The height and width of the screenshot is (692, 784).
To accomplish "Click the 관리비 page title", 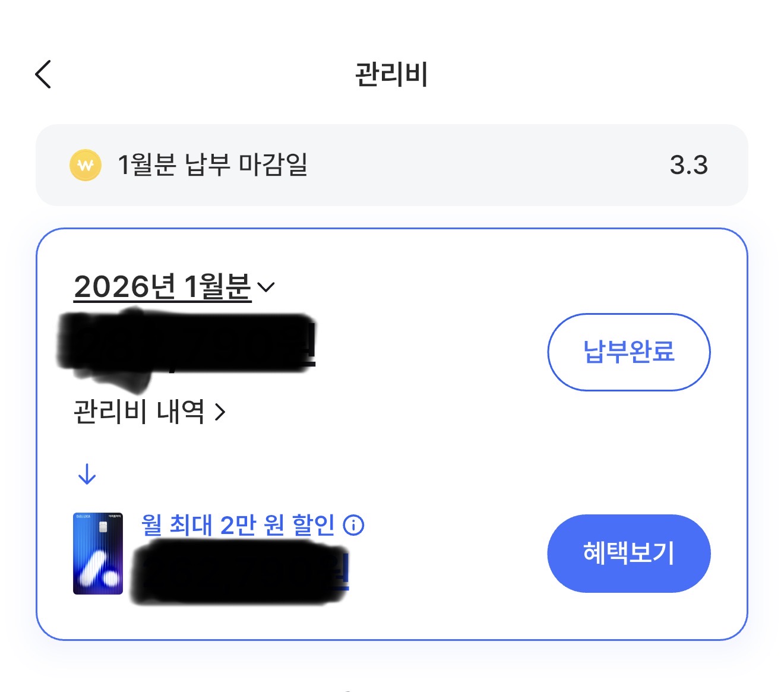I will 391,74.
